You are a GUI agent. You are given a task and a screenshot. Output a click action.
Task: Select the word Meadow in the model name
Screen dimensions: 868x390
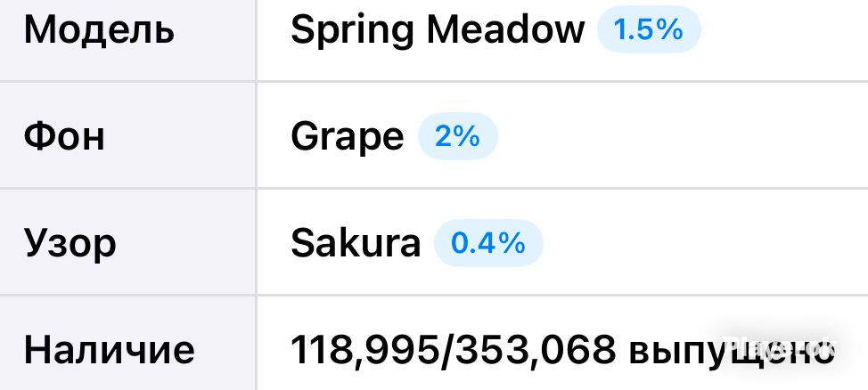[505, 29]
